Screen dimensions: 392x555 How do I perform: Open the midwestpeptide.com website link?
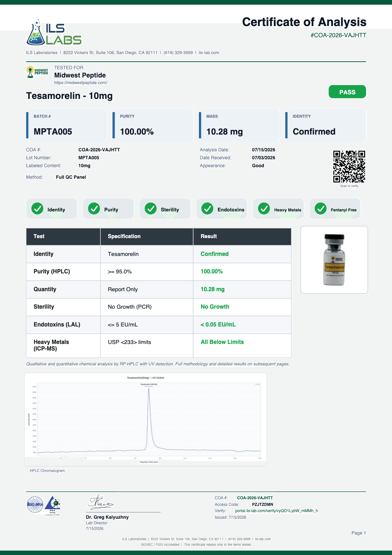coord(81,83)
